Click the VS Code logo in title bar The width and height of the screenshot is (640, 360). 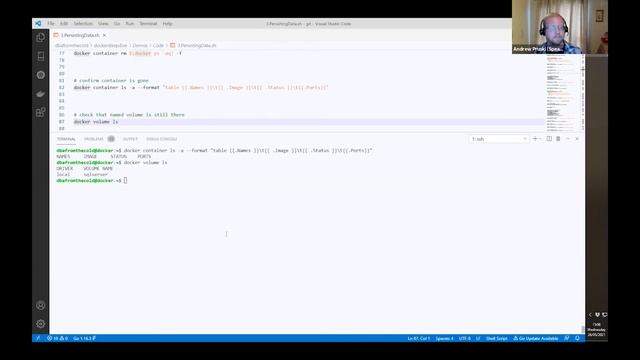[x=38, y=24]
